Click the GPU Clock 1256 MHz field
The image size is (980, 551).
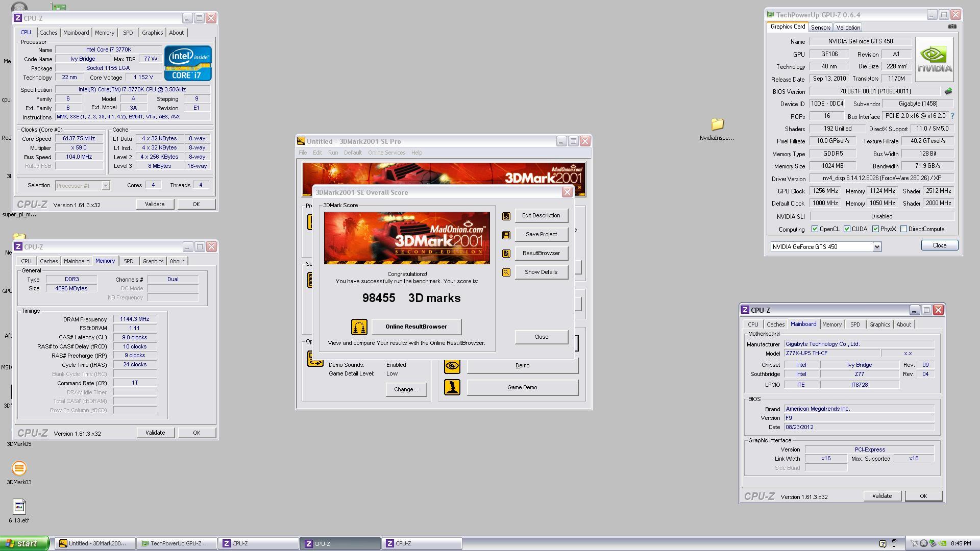coord(825,191)
